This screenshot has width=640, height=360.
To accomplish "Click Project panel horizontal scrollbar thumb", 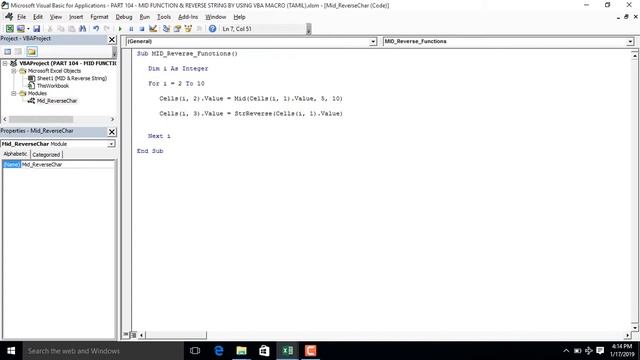I will (41, 119).
